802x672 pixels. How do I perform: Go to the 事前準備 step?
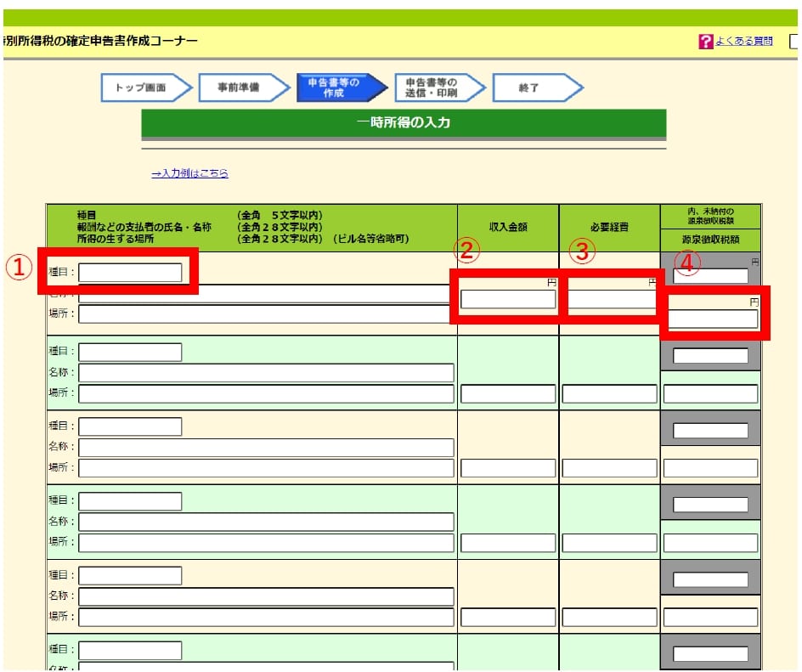[244, 88]
